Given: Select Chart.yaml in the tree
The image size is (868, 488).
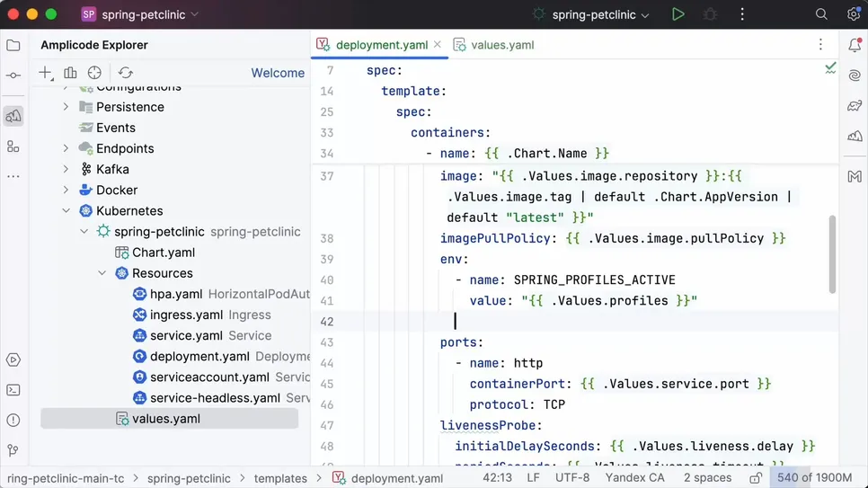Looking at the screenshot, I should click(x=164, y=253).
